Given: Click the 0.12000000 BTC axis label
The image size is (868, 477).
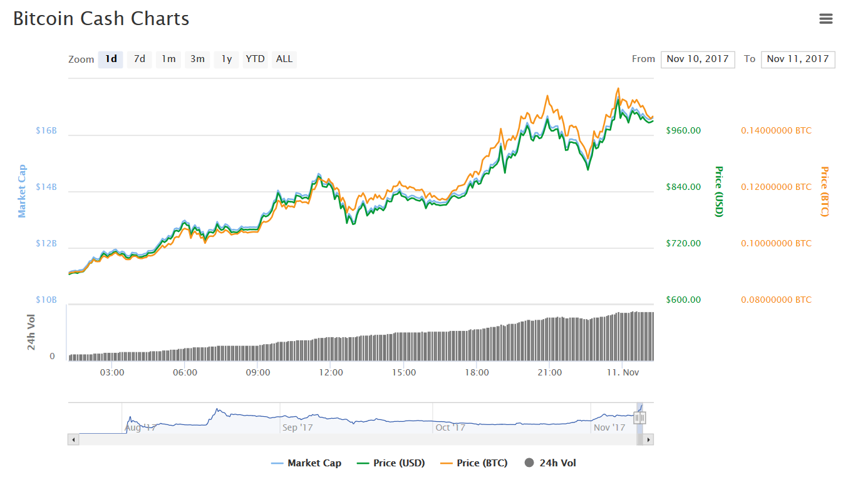Looking at the screenshot, I should pyautogui.click(x=776, y=187).
